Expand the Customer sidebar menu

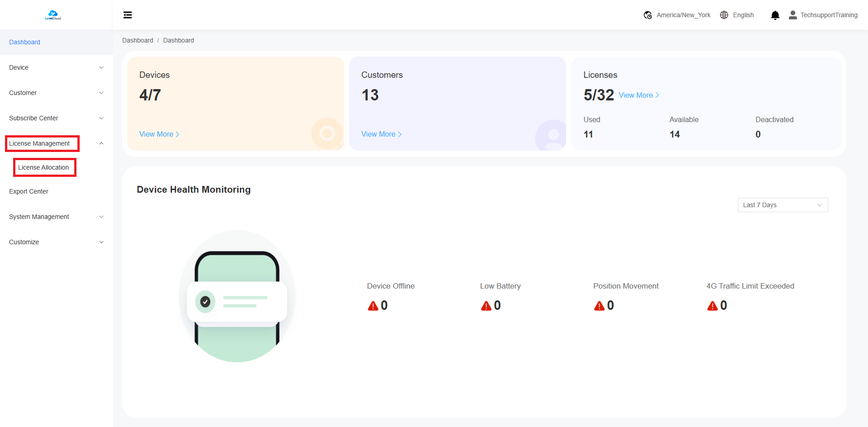56,93
